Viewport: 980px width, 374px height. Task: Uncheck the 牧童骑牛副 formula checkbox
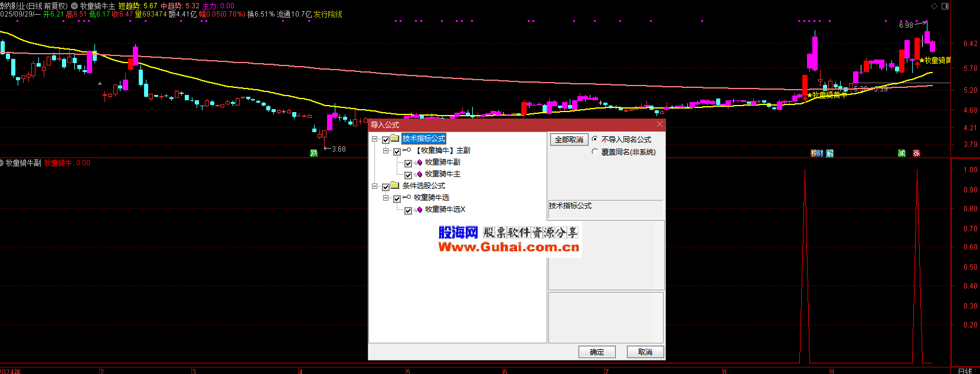coord(408,163)
